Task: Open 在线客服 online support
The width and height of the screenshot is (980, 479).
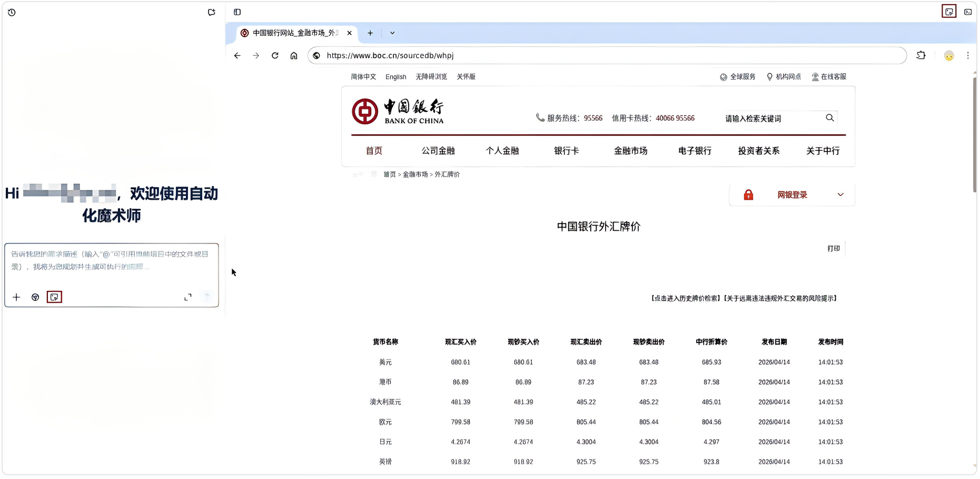Action: point(829,76)
